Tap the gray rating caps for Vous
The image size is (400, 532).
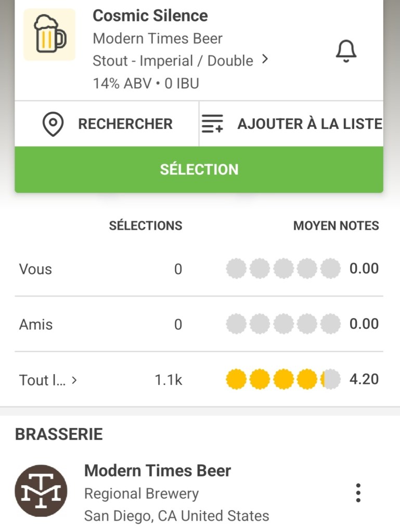click(283, 269)
